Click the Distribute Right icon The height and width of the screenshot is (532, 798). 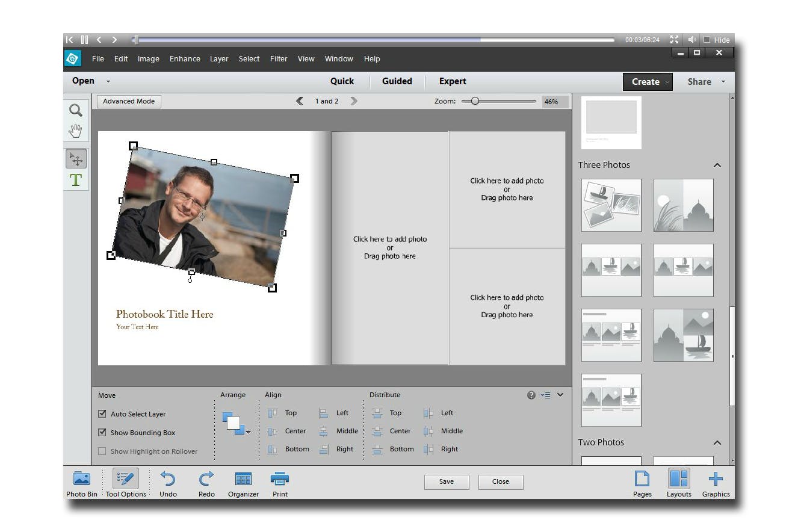[x=428, y=449]
